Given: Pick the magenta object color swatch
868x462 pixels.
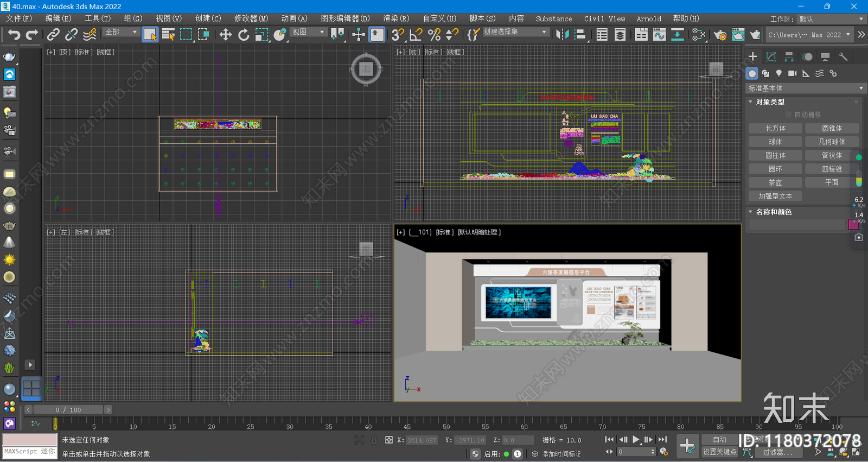Looking at the screenshot, I should coord(853,224).
